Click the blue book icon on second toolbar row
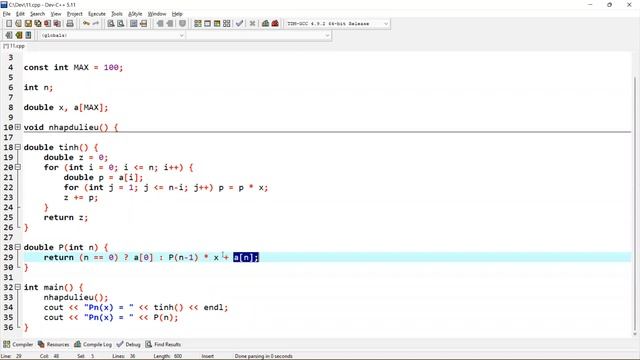The image size is (640, 360). pyautogui.click(x=28, y=35)
